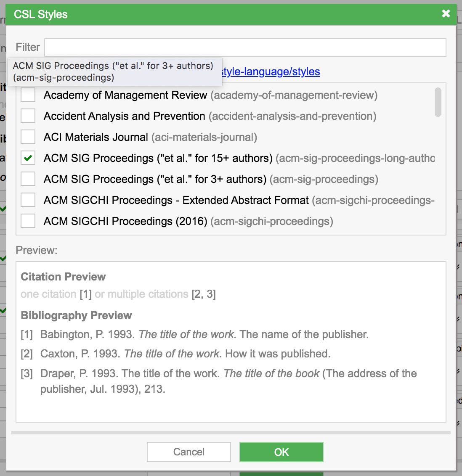Select 'ACM SIG Proceedings ("et al." for 15+ authors)' text
Viewport: 462px width, 476px height.
[158, 158]
